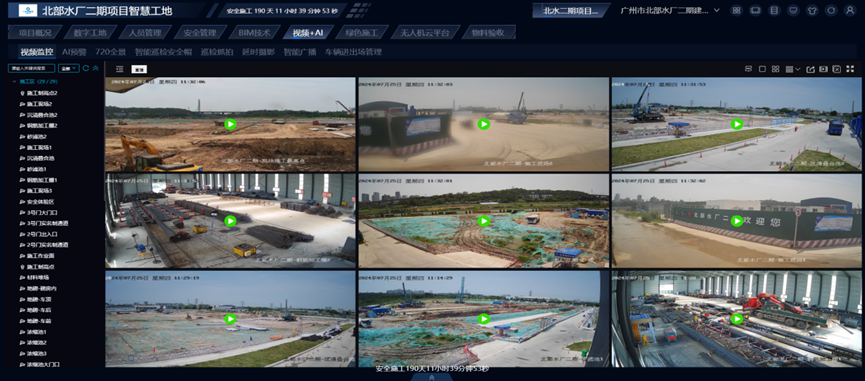Open the 安全管理 top tab
Screen dimensions: 865x381
[200, 33]
